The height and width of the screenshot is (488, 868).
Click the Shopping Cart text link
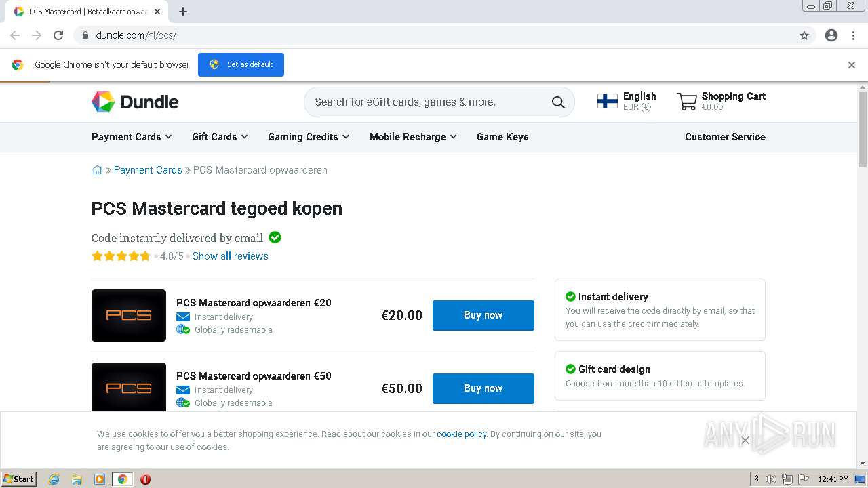[x=734, y=96]
